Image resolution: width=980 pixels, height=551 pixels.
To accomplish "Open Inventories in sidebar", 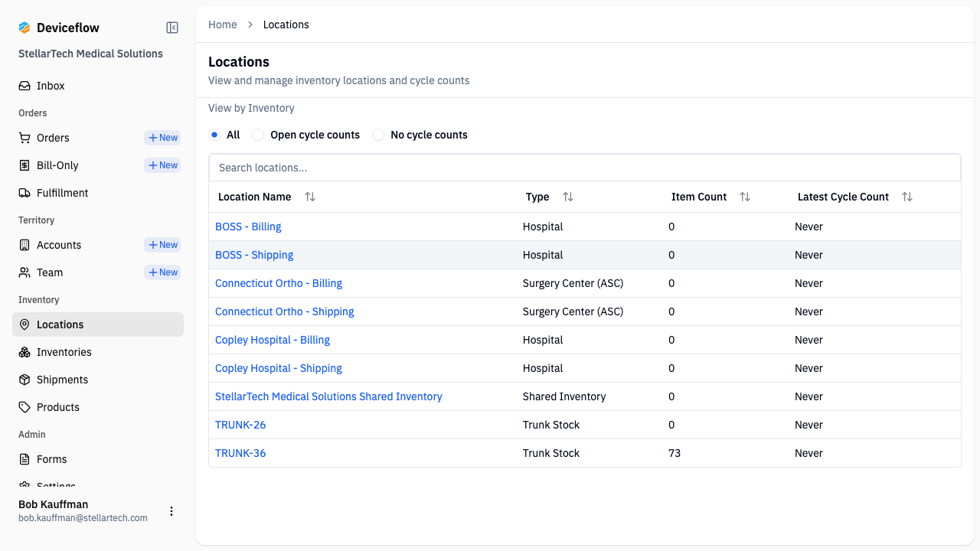I will click(98, 352).
